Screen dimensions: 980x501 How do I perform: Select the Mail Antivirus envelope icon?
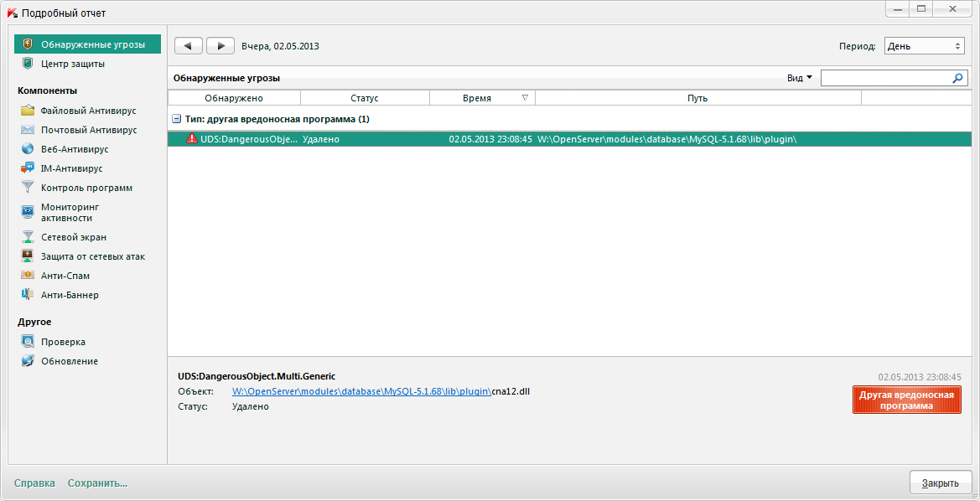click(28, 130)
